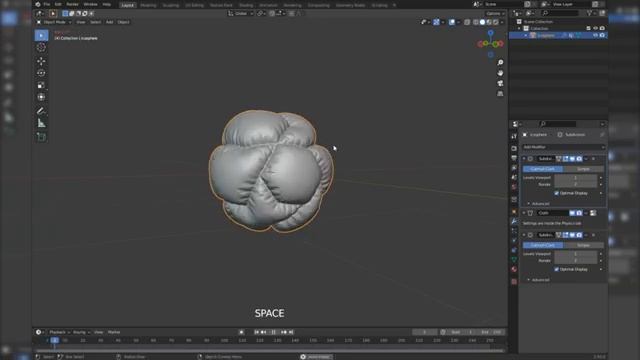The image size is (640, 360).
Task: Toggle the camera view icon in viewport
Action: 500,83
